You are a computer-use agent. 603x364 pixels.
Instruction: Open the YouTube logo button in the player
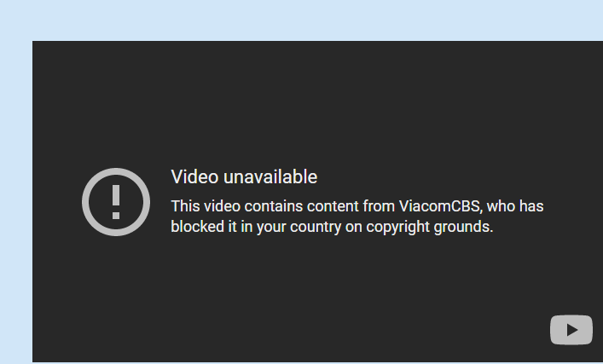(571, 330)
